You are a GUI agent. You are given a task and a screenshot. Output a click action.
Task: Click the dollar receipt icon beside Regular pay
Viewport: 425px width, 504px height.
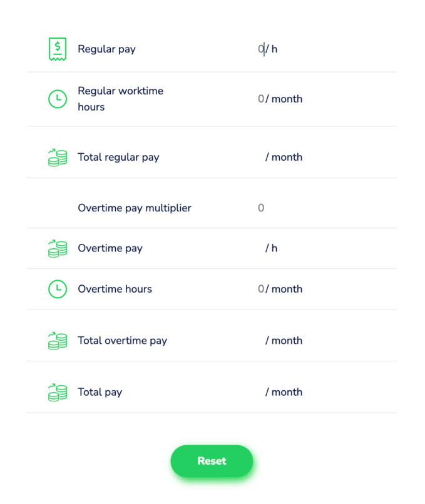[57, 49]
